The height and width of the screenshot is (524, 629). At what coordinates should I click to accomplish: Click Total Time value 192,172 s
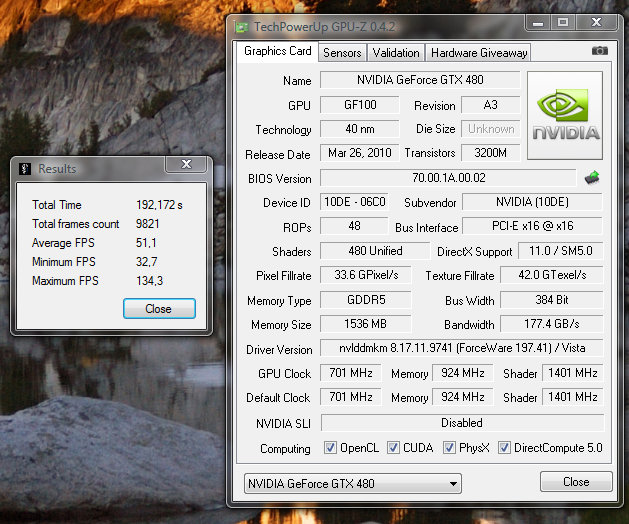[159, 205]
